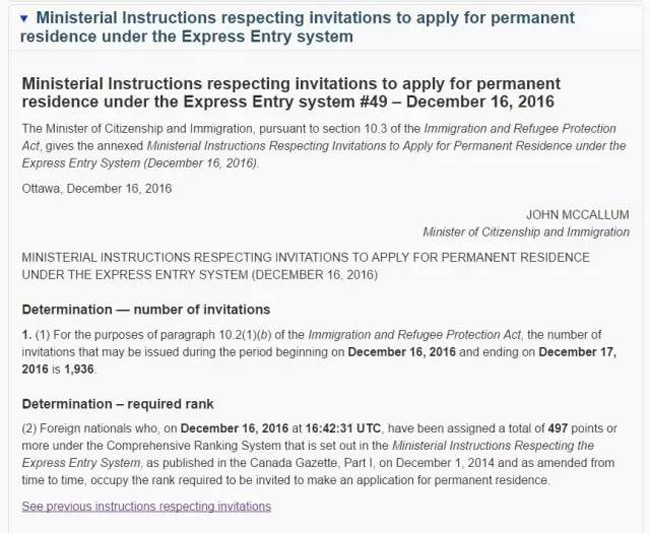Image resolution: width=650 pixels, height=533 pixels.
Task: Click the name 'JOHN MCCALLUM'
Action: coord(578,214)
